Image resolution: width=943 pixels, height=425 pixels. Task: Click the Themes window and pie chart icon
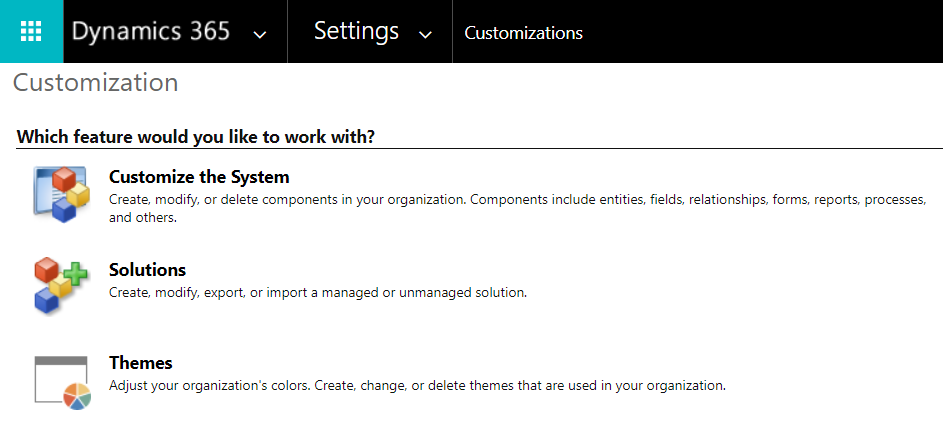pyautogui.click(x=62, y=381)
